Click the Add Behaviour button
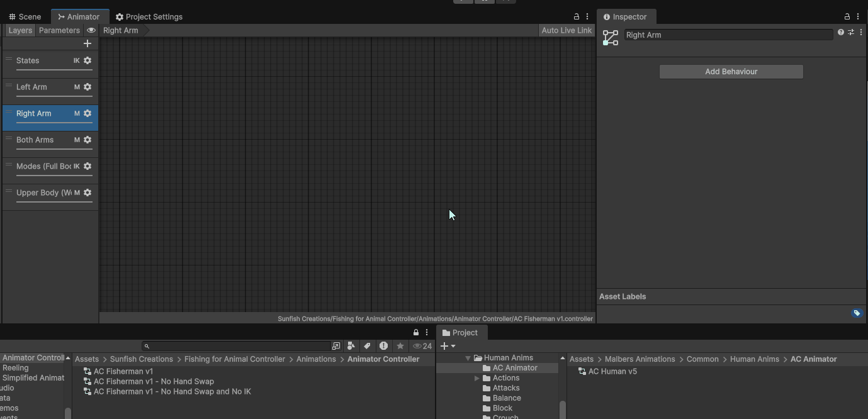The height and width of the screenshot is (419, 868). tap(731, 72)
